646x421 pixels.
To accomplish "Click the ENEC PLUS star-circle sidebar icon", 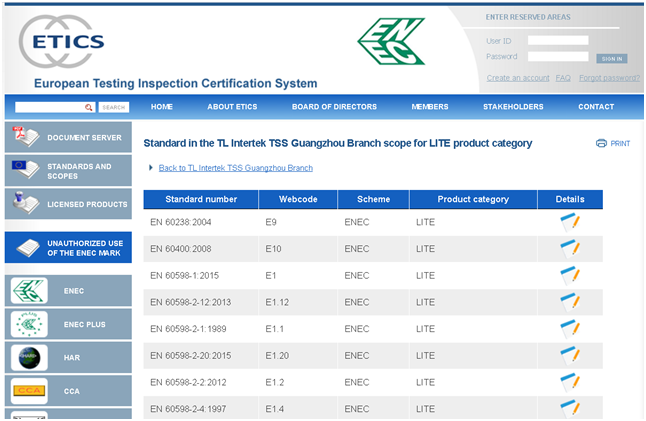I will click(29, 324).
